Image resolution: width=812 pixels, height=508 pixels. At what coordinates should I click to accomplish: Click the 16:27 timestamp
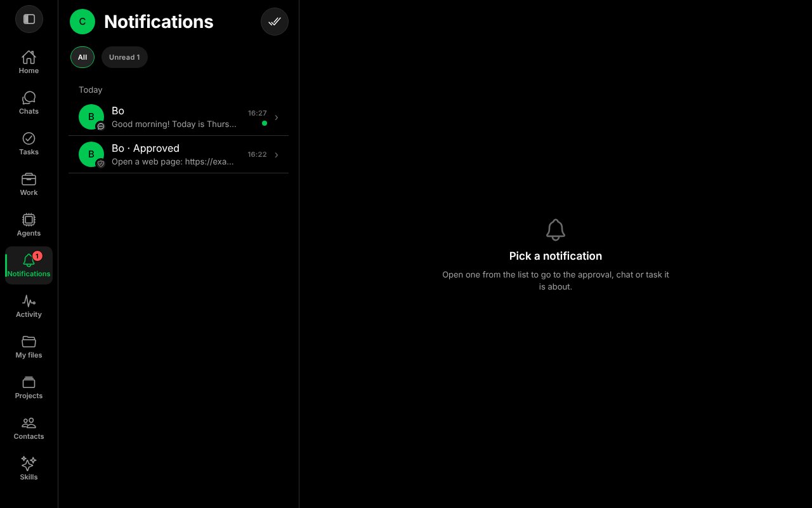[258, 113]
